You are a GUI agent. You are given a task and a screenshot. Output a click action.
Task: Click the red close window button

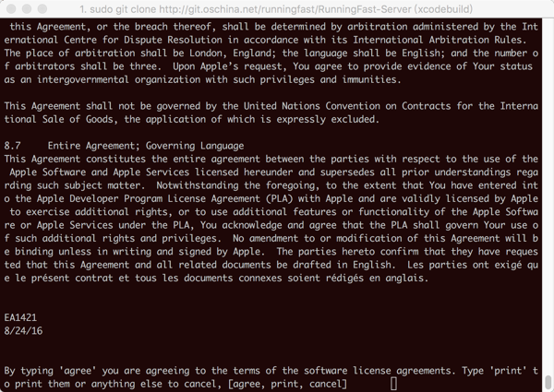[x=11, y=9]
